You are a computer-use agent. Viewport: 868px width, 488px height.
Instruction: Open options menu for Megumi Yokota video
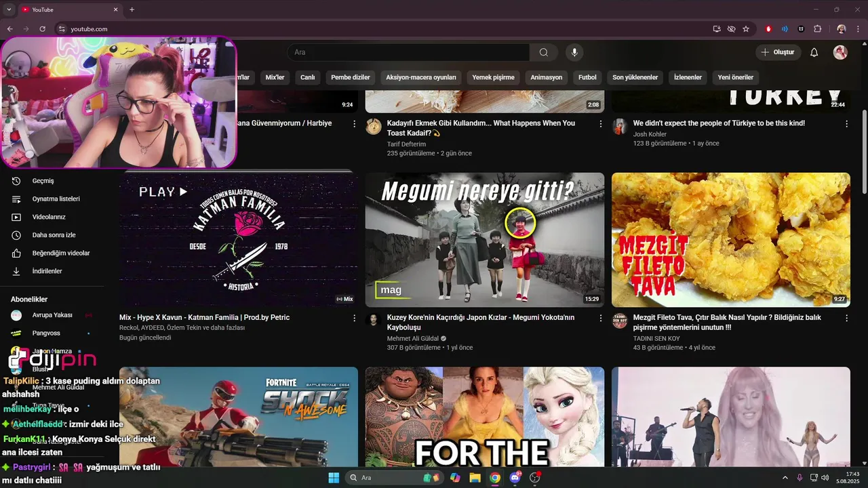point(600,318)
